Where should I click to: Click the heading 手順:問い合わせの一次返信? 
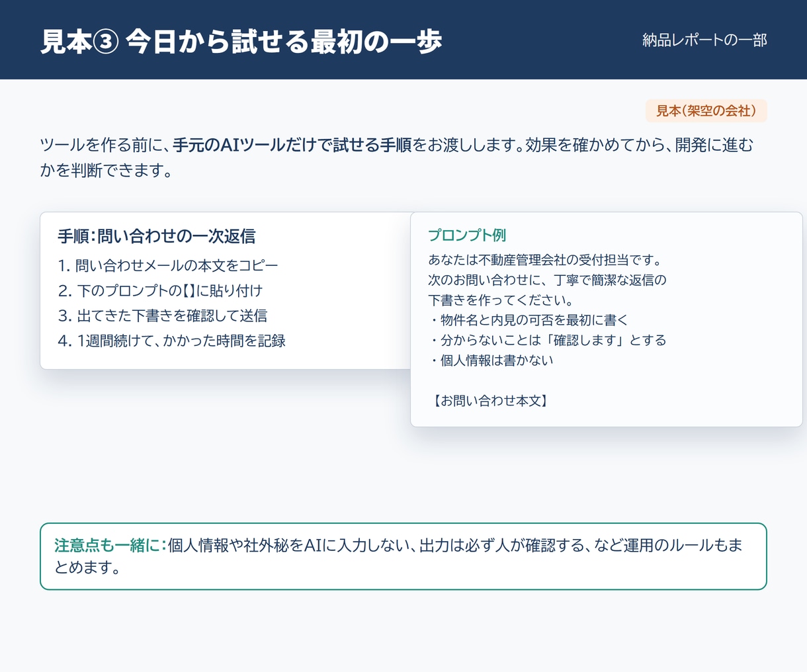point(156,236)
